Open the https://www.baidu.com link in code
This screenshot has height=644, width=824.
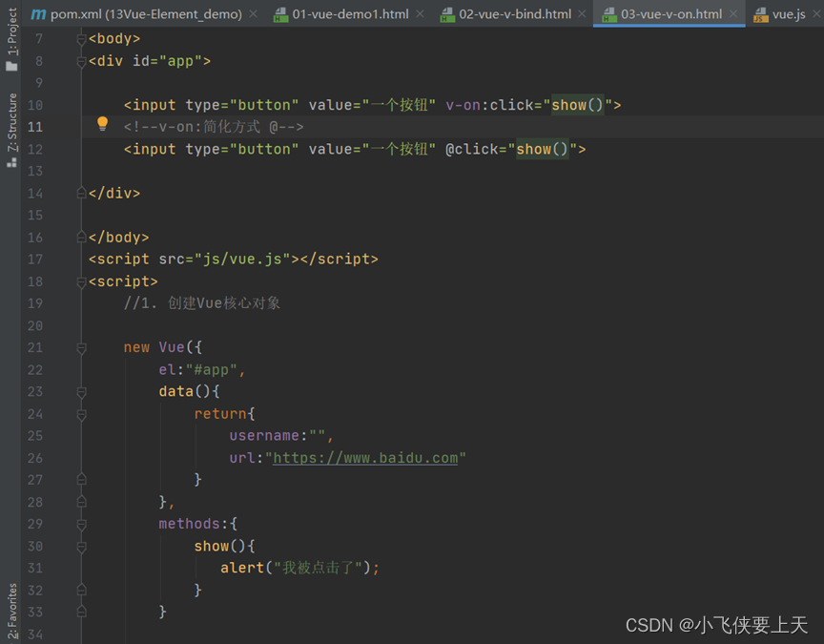(x=365, y=458)
